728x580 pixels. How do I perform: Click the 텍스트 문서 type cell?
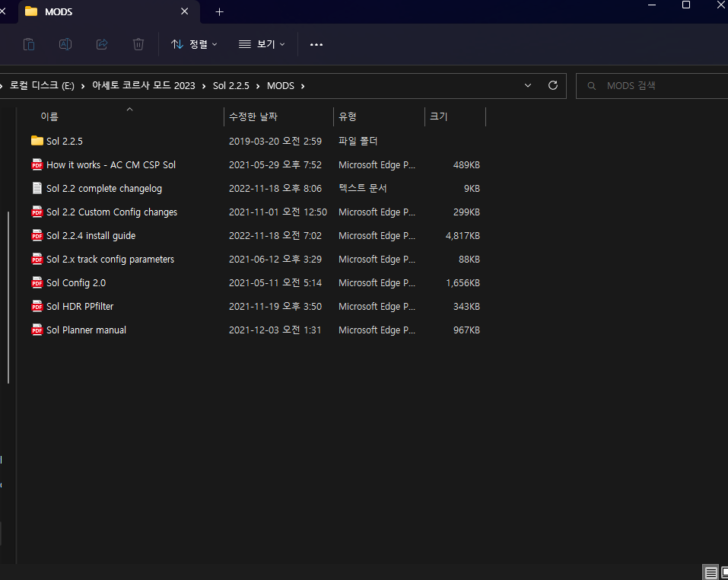pos(363,188)
